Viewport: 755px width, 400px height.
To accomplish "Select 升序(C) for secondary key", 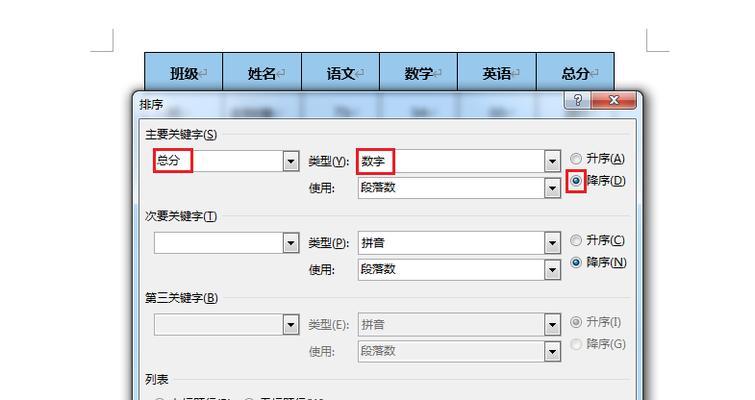I will pyautogui.click(x=598, y=240).
